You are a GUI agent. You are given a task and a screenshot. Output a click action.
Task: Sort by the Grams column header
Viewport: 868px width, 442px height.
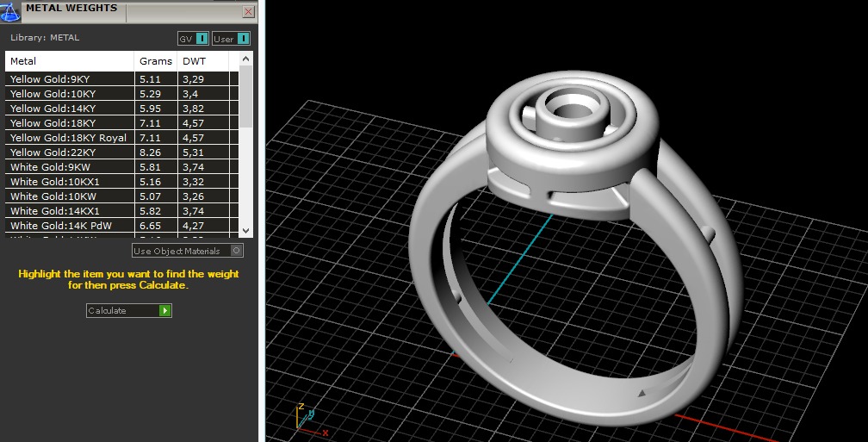coord(156,61)
